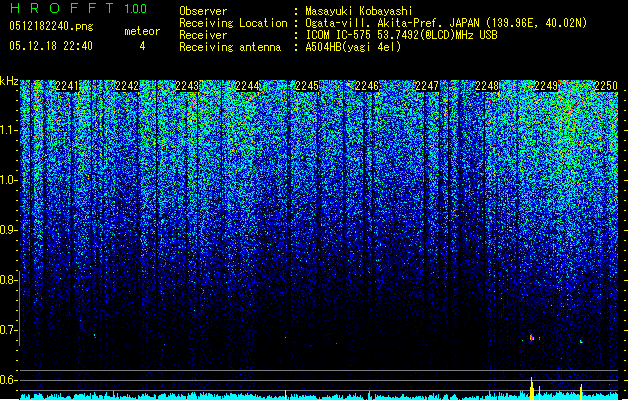
Task: Click the 2241 time marker
Action: pos(67,86)
